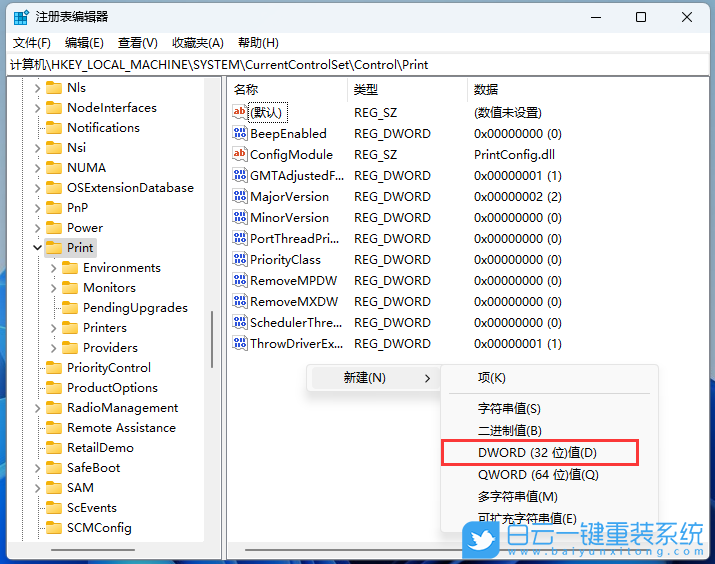The height and width of the screenshot is (564, 715).
Task: Click the ConfigModule string value icon
Action: [x=240, y=154]
